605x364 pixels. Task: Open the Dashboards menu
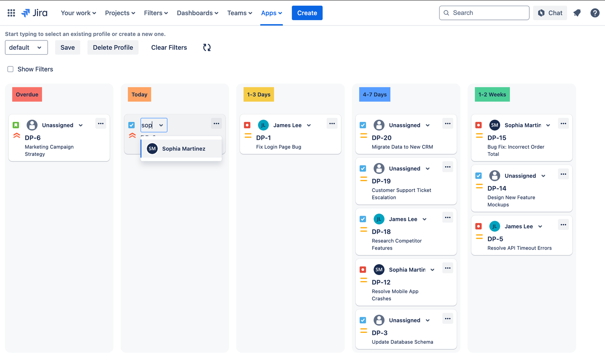pyautogui.click(x=197, y=13)
